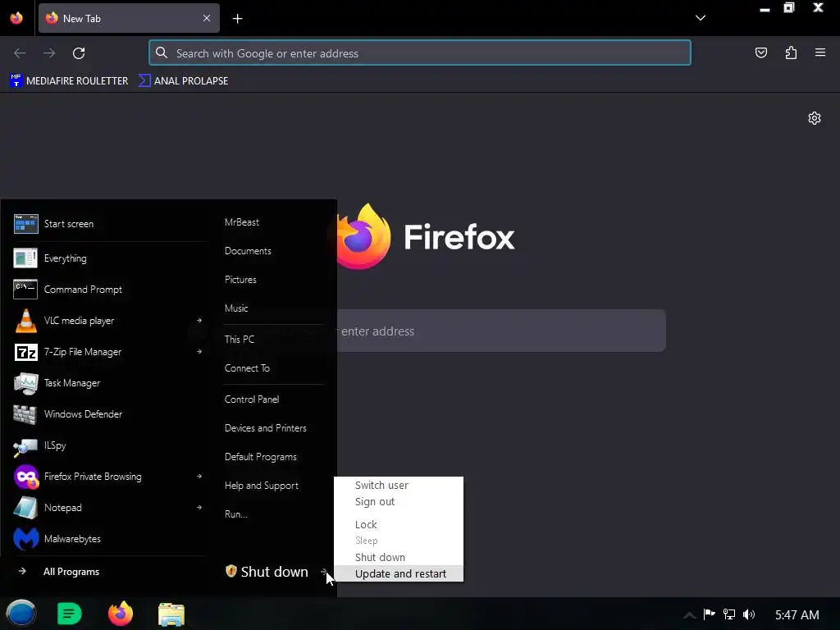840x630 pixels.
Task: Switch to Firefox on the taskbar
Action: 121,614
